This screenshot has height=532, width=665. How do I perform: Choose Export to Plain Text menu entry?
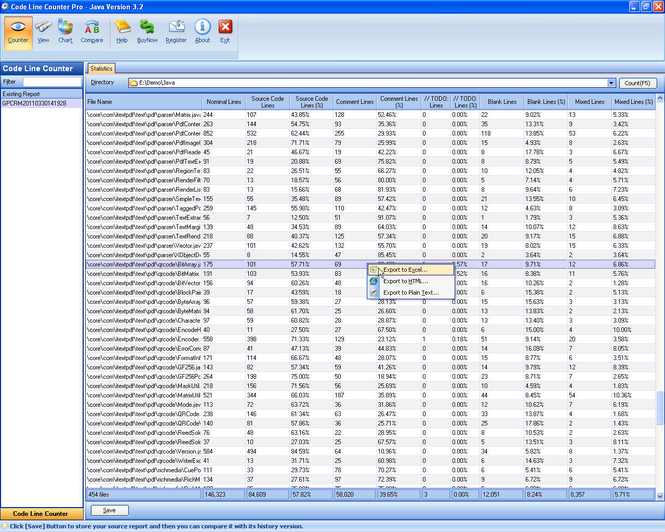(411, 293)
